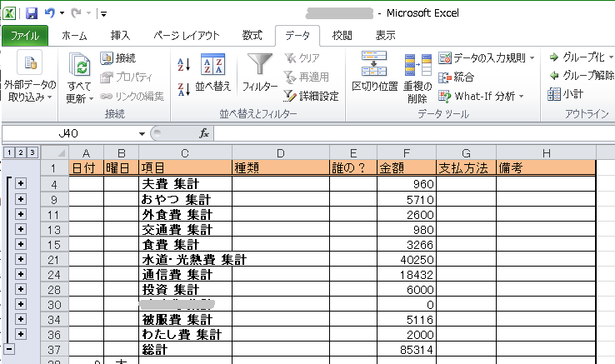This screenshot has height=364, width=615.
Task: Click the 接続 connections button
Action: 118,58
